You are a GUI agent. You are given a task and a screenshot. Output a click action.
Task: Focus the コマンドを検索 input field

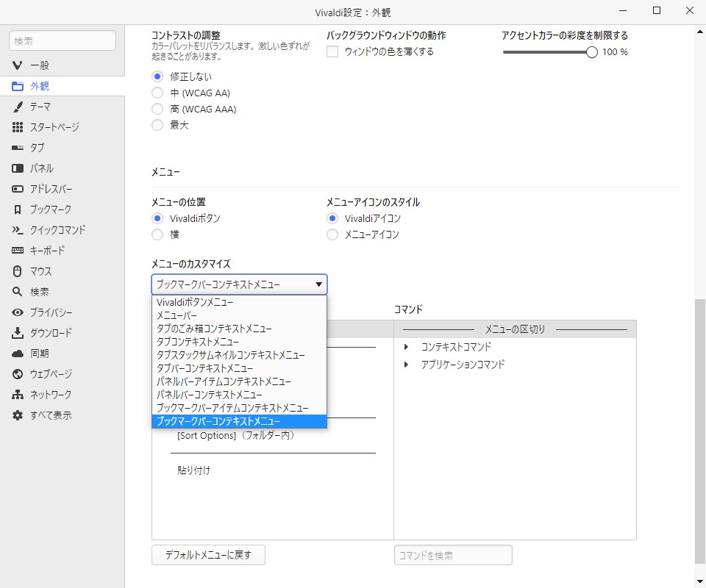point(453,555)
